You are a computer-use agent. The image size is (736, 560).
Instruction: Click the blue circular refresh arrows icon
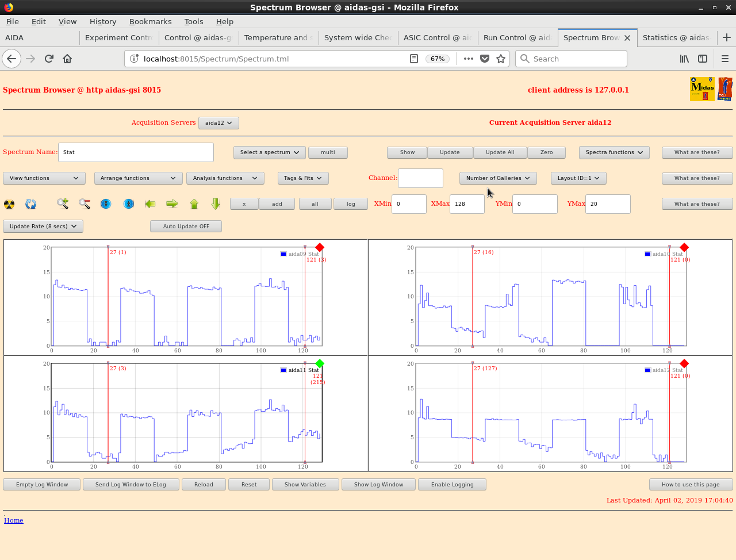pyautogui.click(x=31, y=204)
